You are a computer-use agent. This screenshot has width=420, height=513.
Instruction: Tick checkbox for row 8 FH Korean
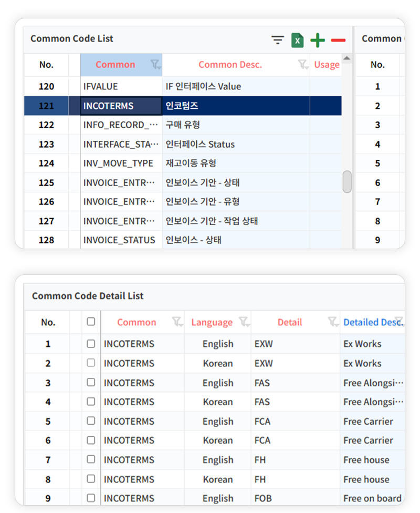point(91,479)
